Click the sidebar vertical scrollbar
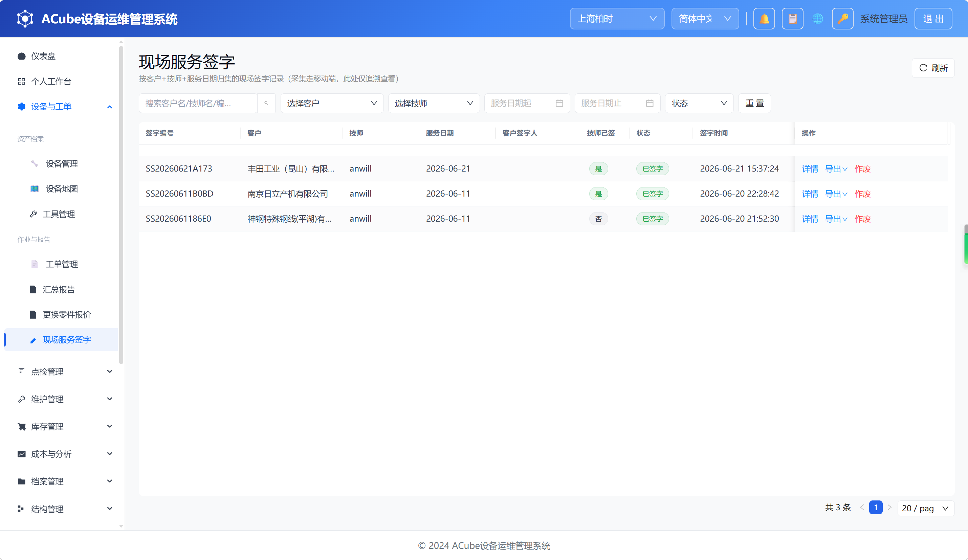Screen dimensions: 968x560 coord(121,205)
